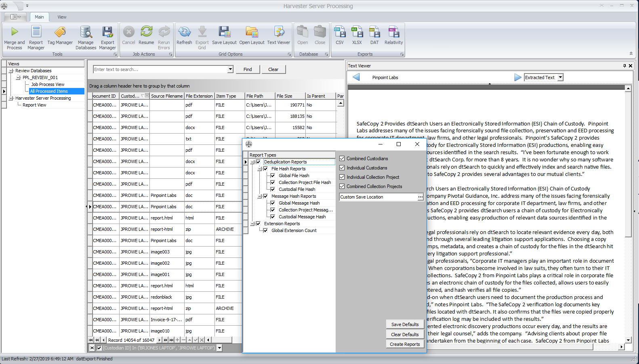Click Find button
This screenshot has width=639, height=364.
pyautogui.click(x=248, y=69)
